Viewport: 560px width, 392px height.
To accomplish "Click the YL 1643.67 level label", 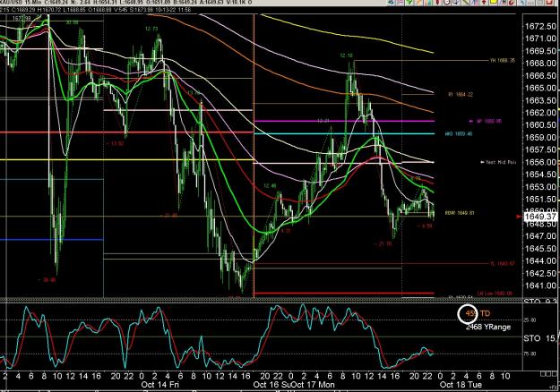I will coord(503,264).
